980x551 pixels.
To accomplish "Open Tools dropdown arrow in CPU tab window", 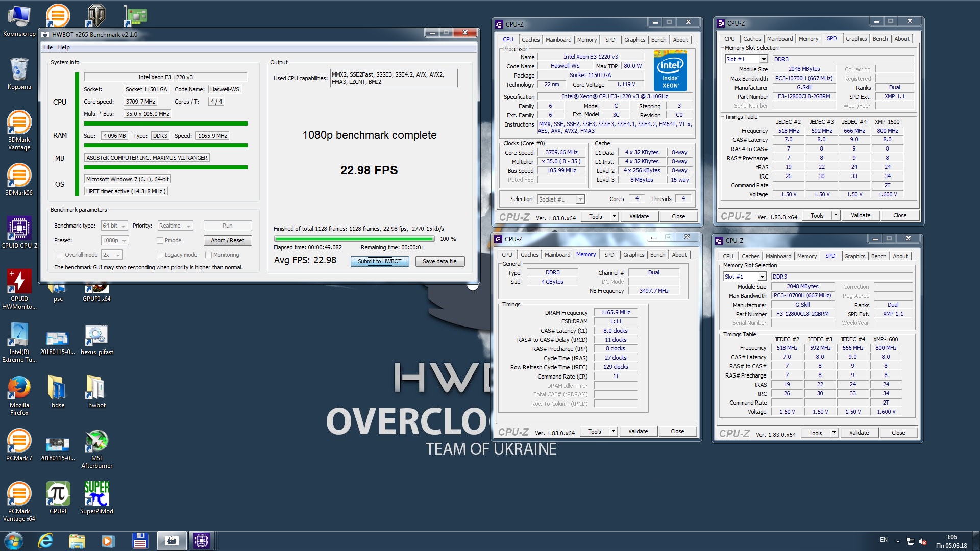I will pos(614,216).
